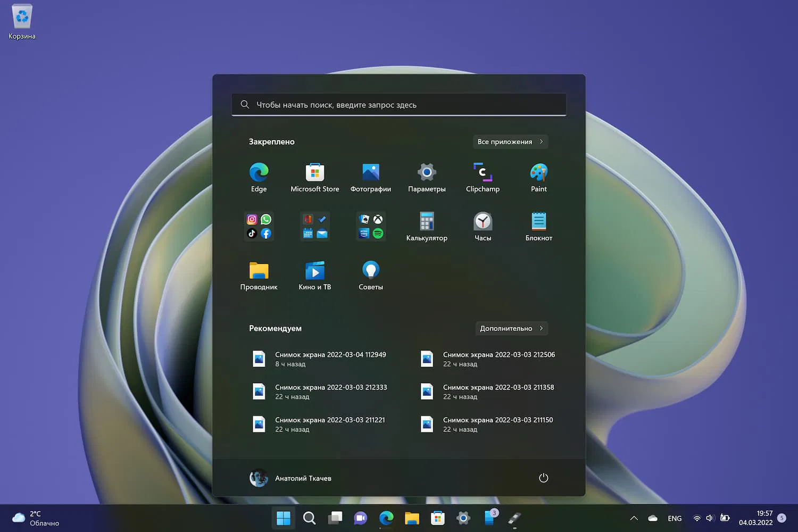Viewport: 798px width, 532px height.
Task: Open the Советы tips app
Action: point(371,276)
